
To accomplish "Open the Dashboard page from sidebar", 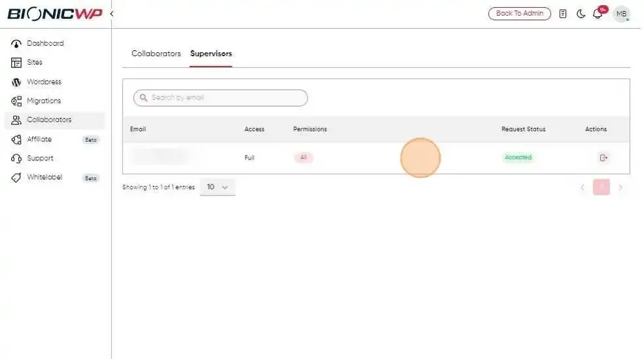I will [45, 43].
